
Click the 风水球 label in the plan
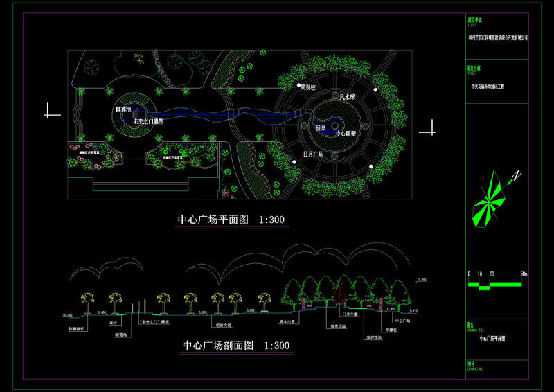[x=347, y=97]
